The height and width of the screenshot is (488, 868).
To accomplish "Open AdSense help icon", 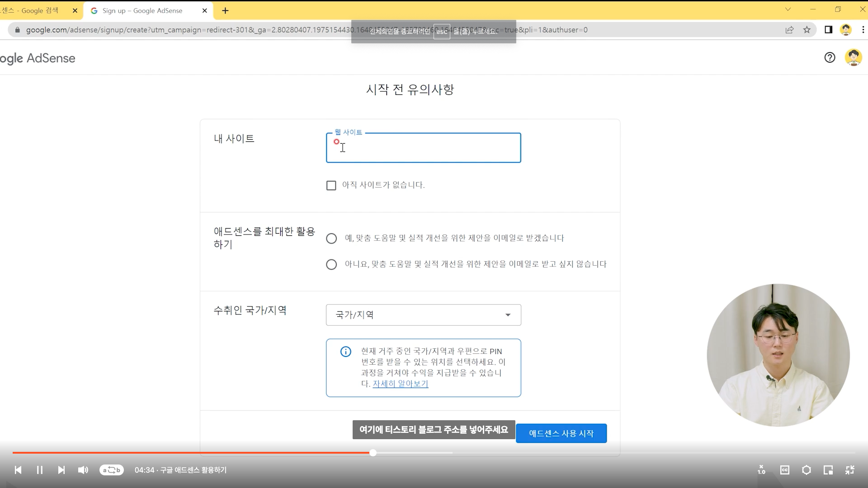I will coord(830,57).
